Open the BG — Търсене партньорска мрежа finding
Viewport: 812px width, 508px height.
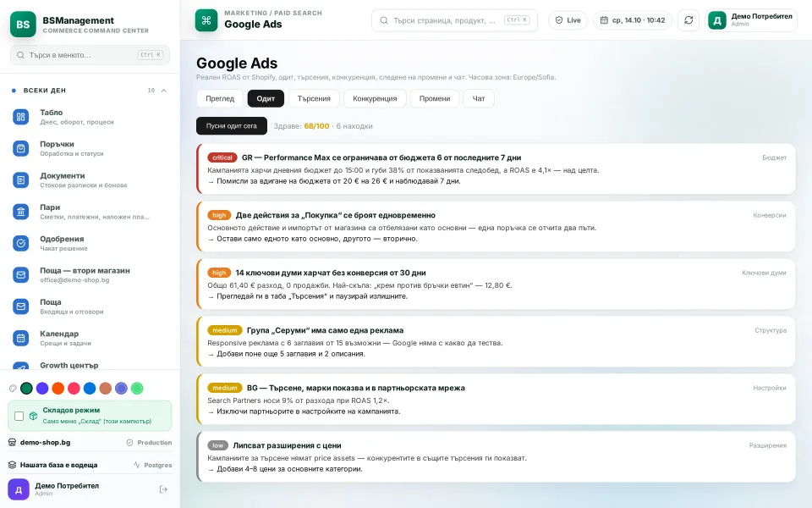tap(497, 399)
